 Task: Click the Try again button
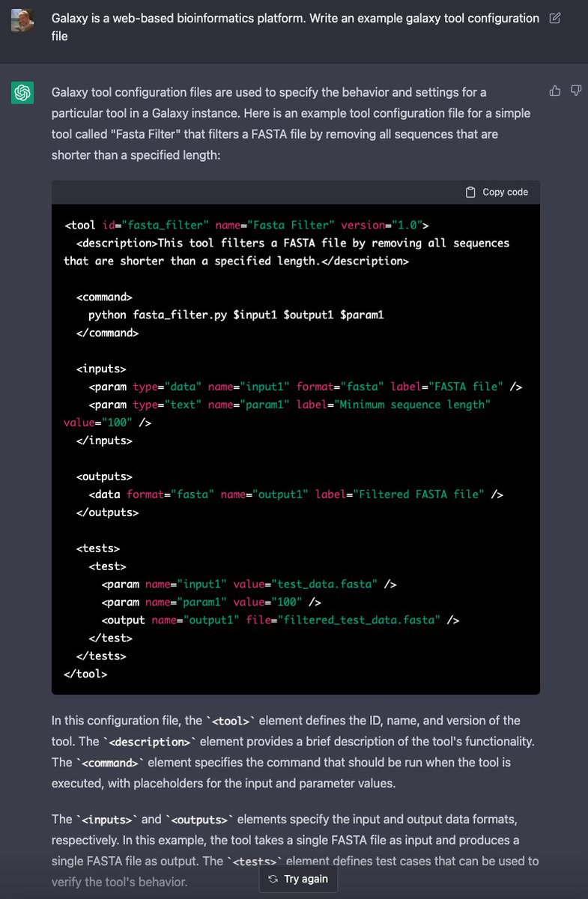pos(298,879)
